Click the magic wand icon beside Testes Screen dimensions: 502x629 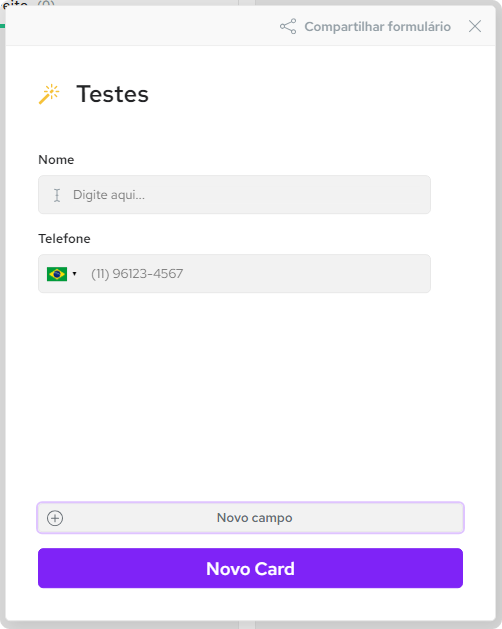[x=49, y=94]
